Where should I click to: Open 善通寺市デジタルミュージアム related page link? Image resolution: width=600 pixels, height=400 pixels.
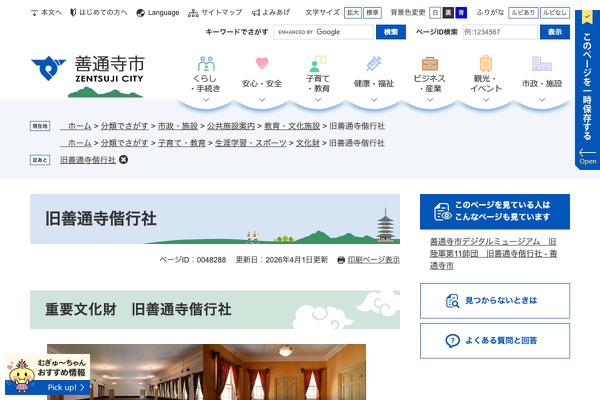click(x=493, y=253)
